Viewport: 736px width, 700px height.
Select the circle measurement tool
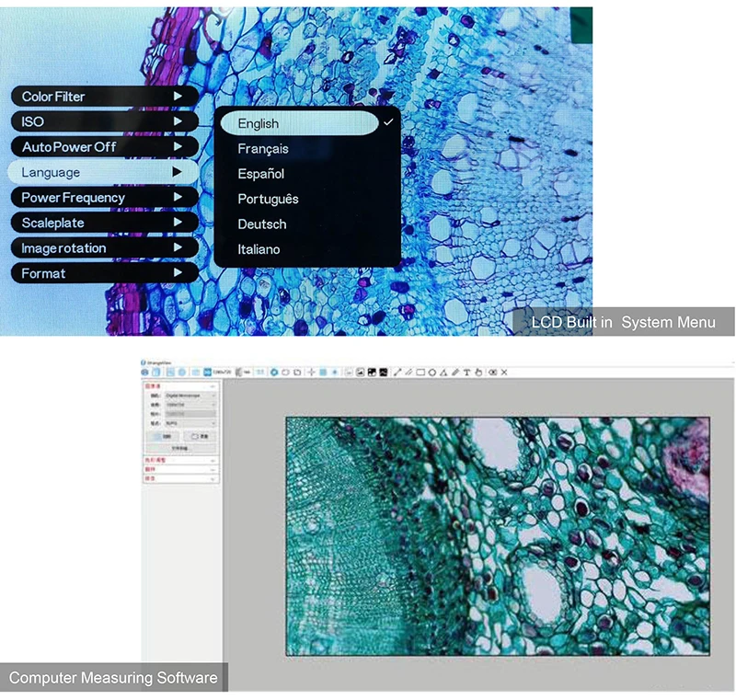[432, 372]
